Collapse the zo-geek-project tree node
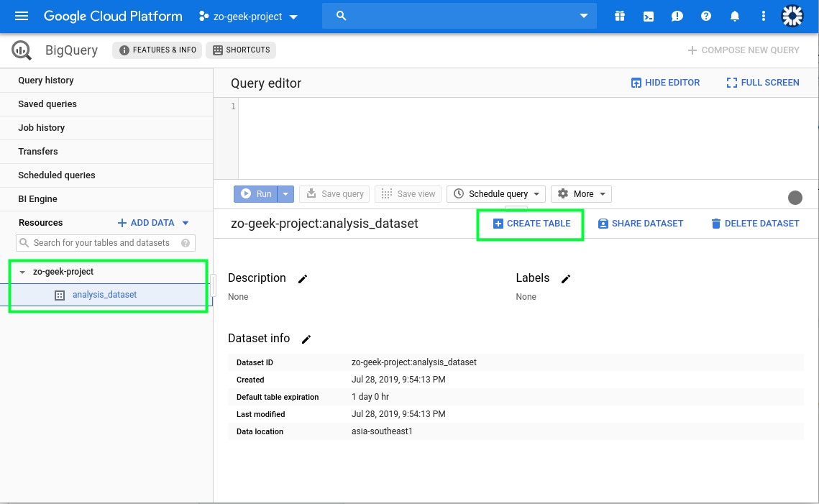 pos(22,272)
